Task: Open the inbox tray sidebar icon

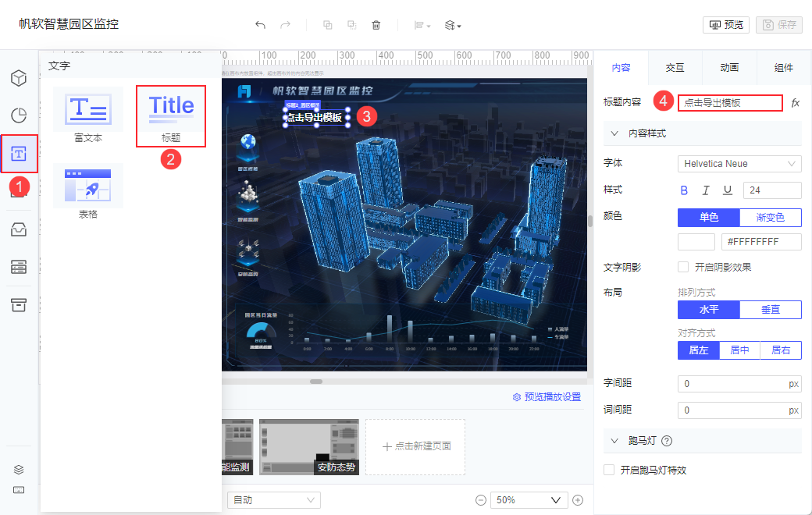Action: point(19,229)
